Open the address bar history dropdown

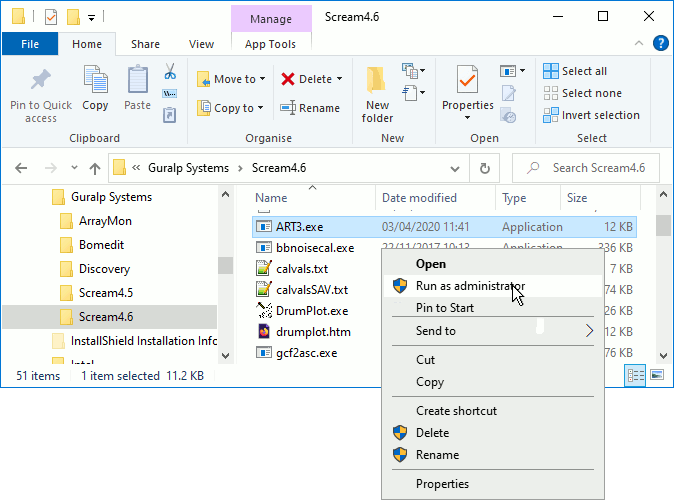(455, 169)
